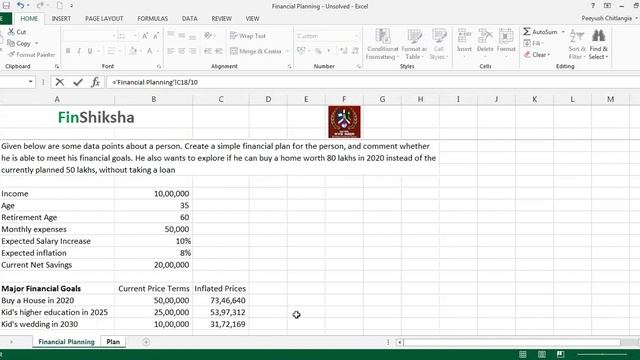Image resolution: width=640 pixels, height=360 pixels.
Task: Open Format as Table gallery
Action: click(414, 44)
